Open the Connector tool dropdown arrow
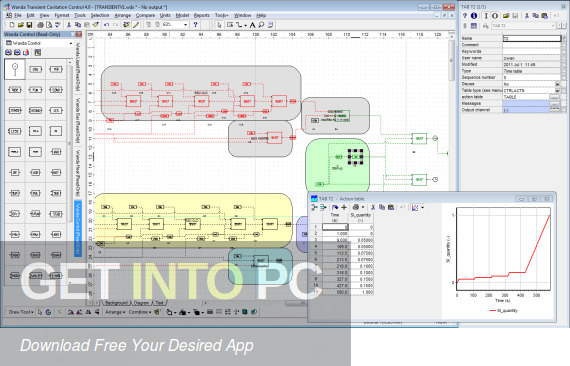This screenshot has height=366, width=570. [246, 25]
